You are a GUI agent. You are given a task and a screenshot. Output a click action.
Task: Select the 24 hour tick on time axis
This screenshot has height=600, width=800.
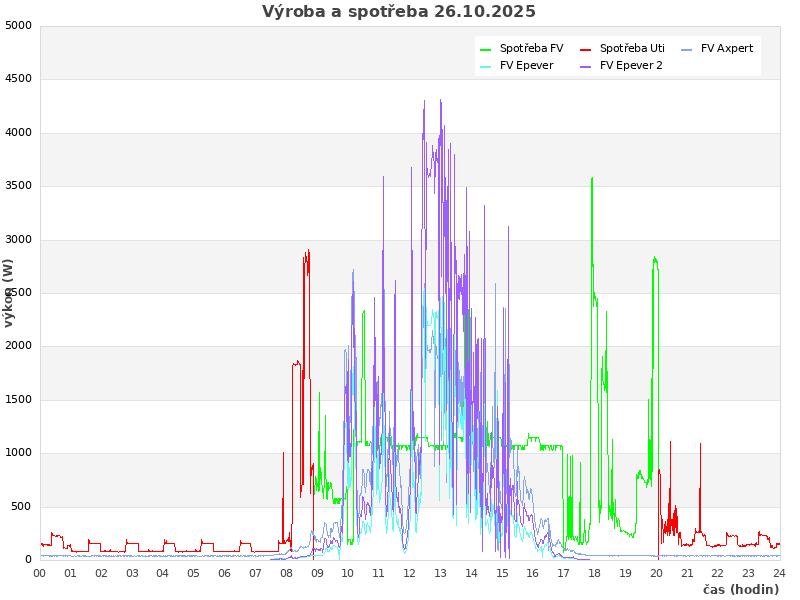click(x=779, y=573)
